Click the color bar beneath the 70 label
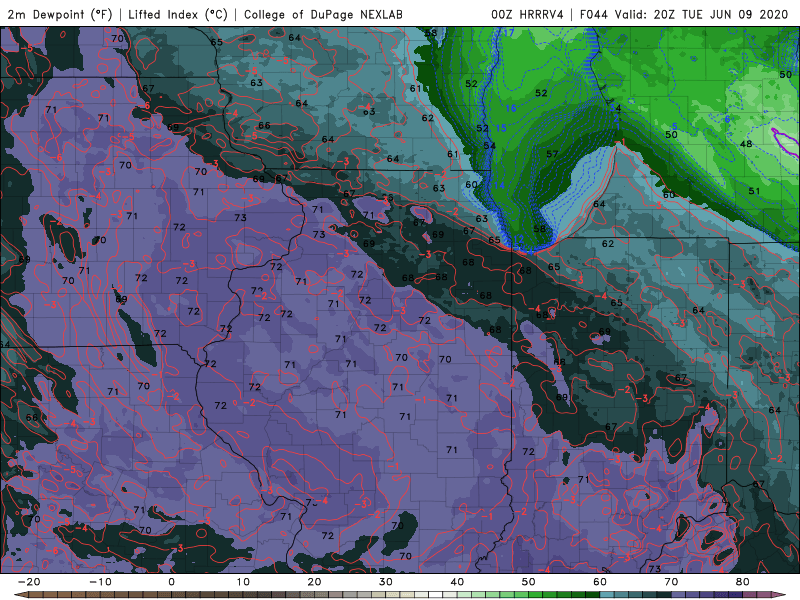This screenshot has width=800, height=600. 671,595
